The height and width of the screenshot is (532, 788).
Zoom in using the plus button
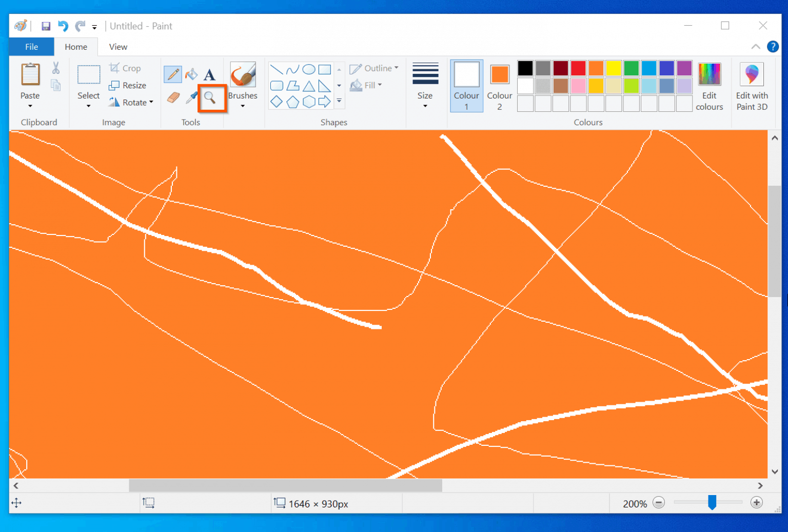click(x=757, y=503)
